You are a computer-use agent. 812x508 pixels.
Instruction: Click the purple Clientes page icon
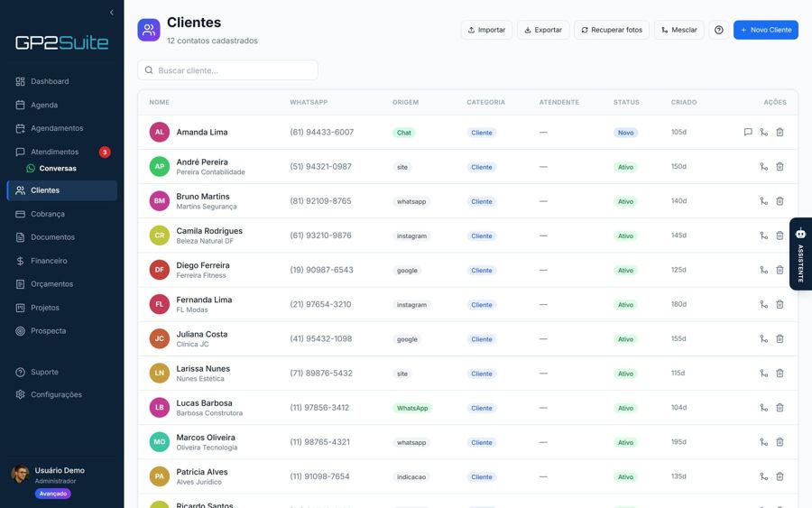click(149, 30)
